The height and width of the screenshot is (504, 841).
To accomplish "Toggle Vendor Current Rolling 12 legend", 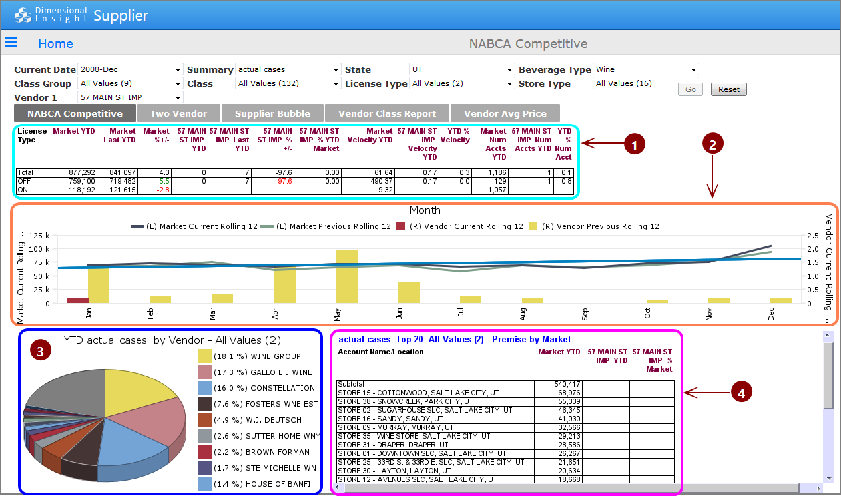I will pos(461,226).
